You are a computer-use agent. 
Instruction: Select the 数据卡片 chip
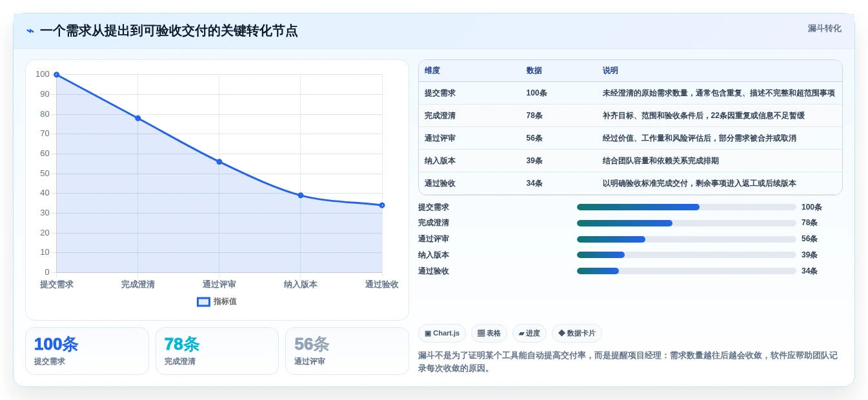(x=577, y=333)
